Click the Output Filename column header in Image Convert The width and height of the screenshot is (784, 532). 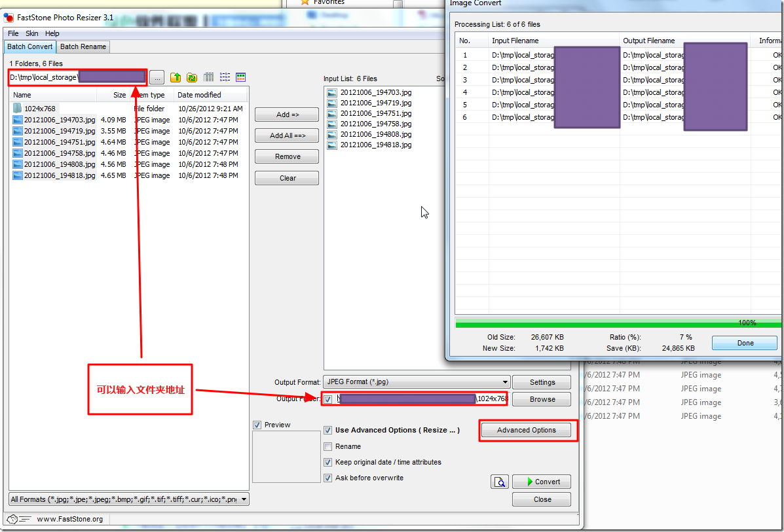[x=685, y=41]
